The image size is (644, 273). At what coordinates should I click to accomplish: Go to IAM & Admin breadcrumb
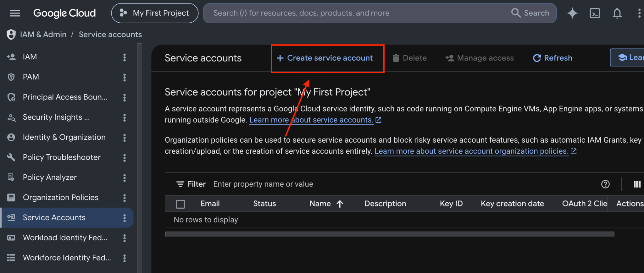pyautogui.click(x=43, y=35)
